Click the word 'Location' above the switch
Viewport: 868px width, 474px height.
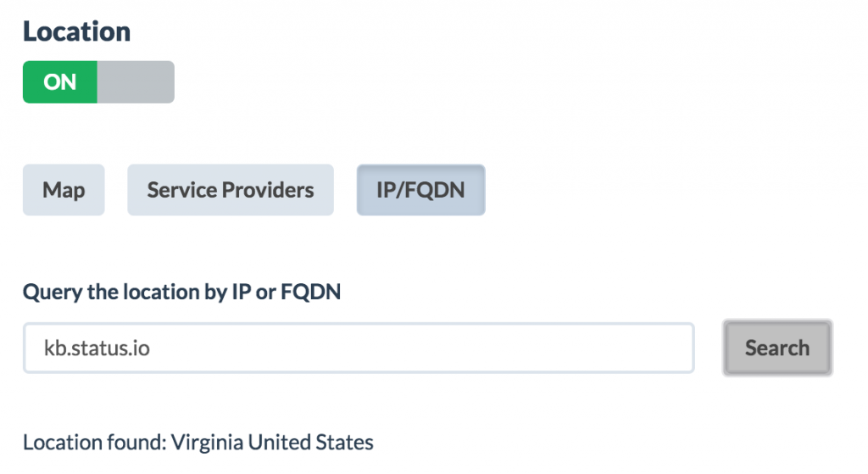(x=76, y=32)
